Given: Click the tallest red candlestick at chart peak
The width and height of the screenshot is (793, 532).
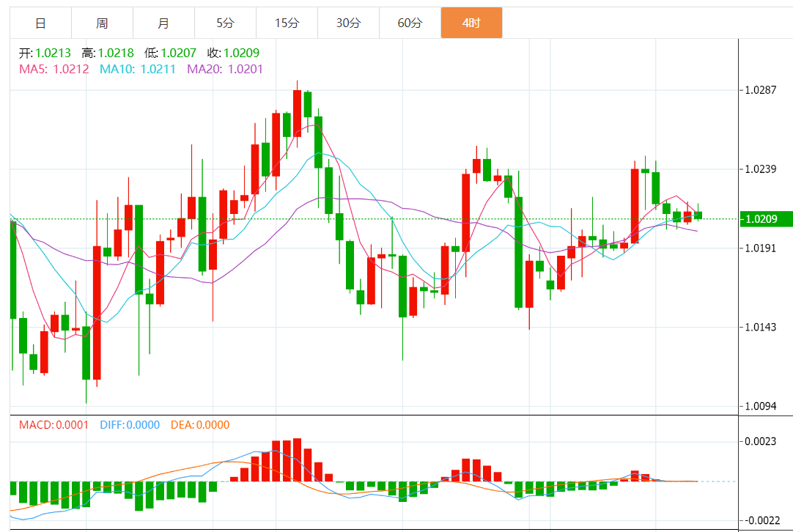Looking at the screenshot, I should pyautogui.click(x=298, y=114).
